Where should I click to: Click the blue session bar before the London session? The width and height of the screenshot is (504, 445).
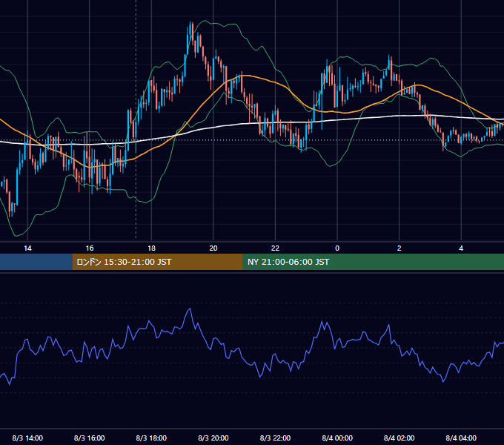coord(36,262)
